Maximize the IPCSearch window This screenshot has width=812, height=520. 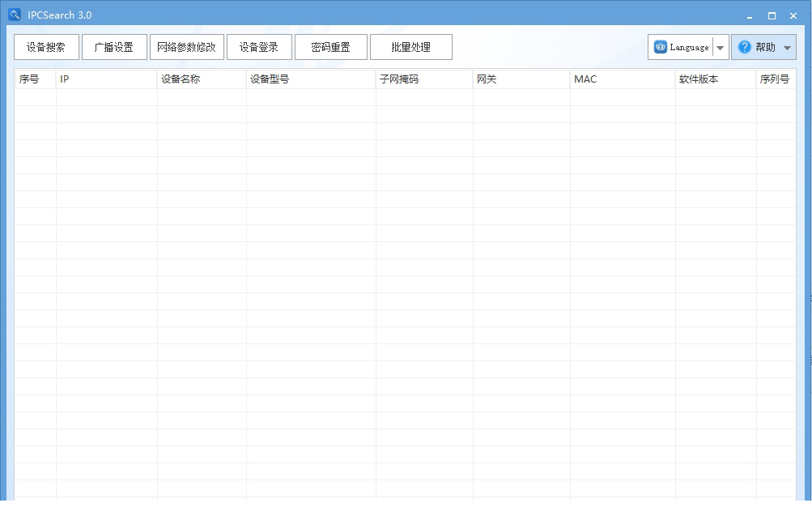click(x=772, y=15)
